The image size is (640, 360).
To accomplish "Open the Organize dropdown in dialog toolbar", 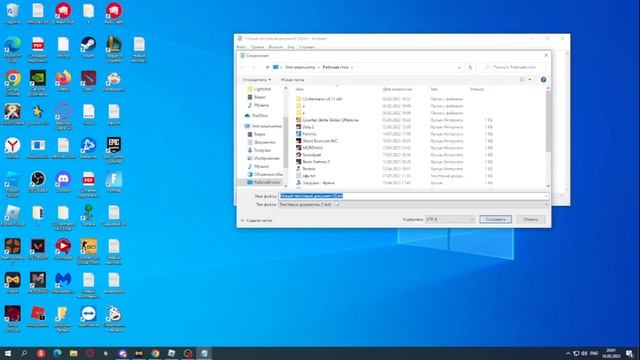I will [257, 80].
